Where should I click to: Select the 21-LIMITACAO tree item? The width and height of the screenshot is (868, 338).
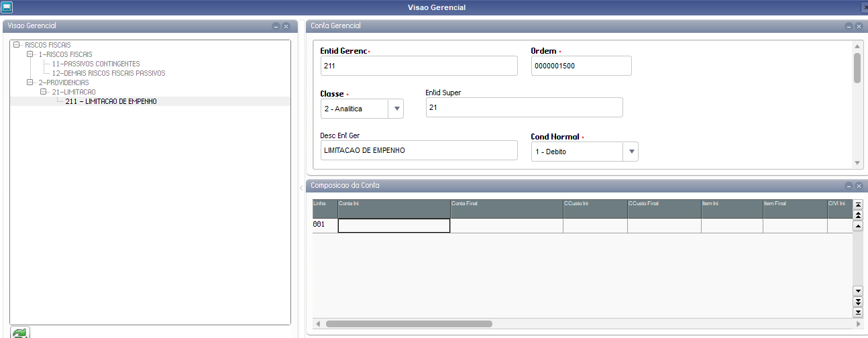(x=74, y=92)
